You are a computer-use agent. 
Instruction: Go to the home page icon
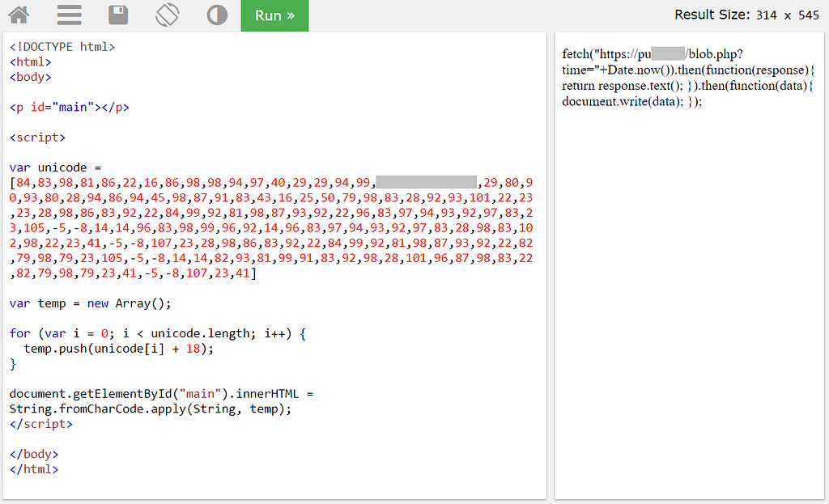click(x=19, y=15)
